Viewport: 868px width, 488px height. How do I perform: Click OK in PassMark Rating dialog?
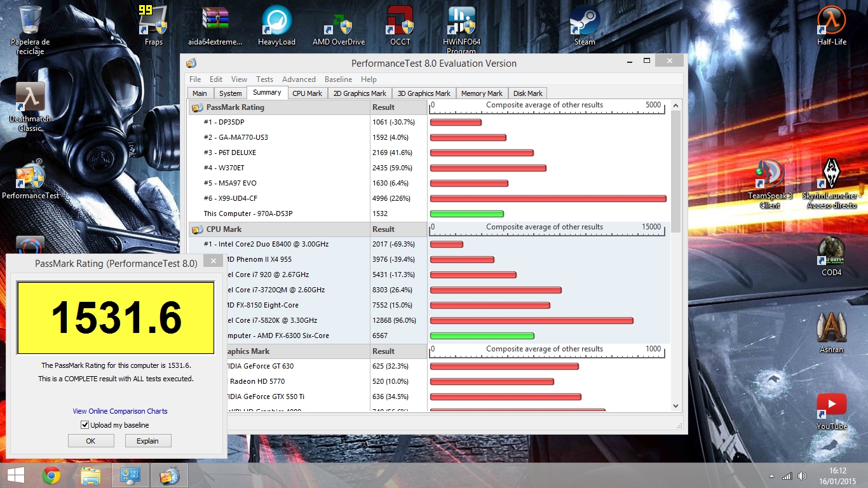pyautogui.click(x=91, y=440)
